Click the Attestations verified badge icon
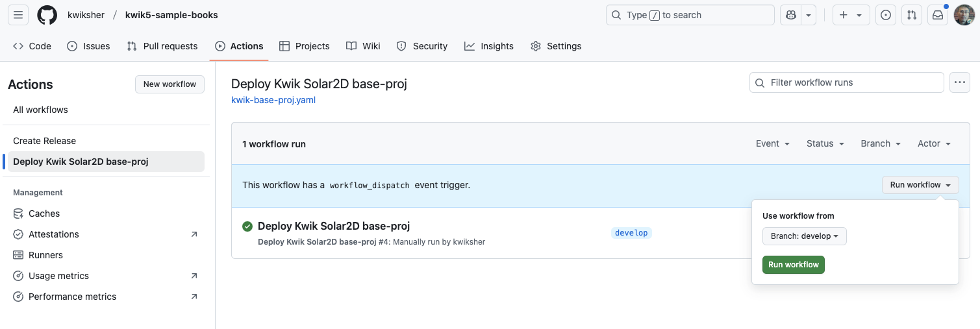 (x=18, y=234)
